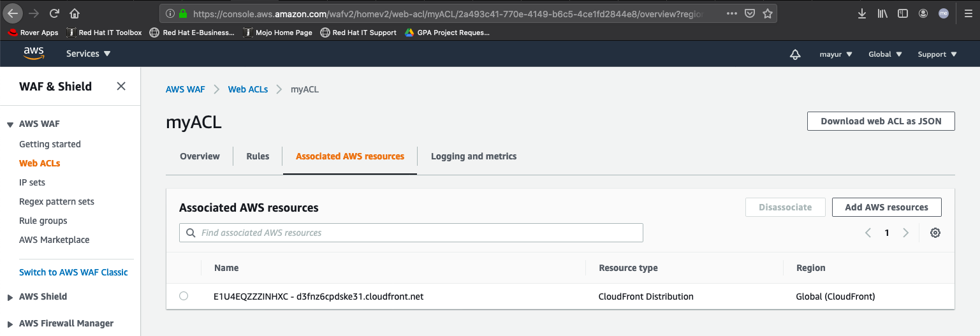Open table preferences gear icon

[x=935, y=233]
